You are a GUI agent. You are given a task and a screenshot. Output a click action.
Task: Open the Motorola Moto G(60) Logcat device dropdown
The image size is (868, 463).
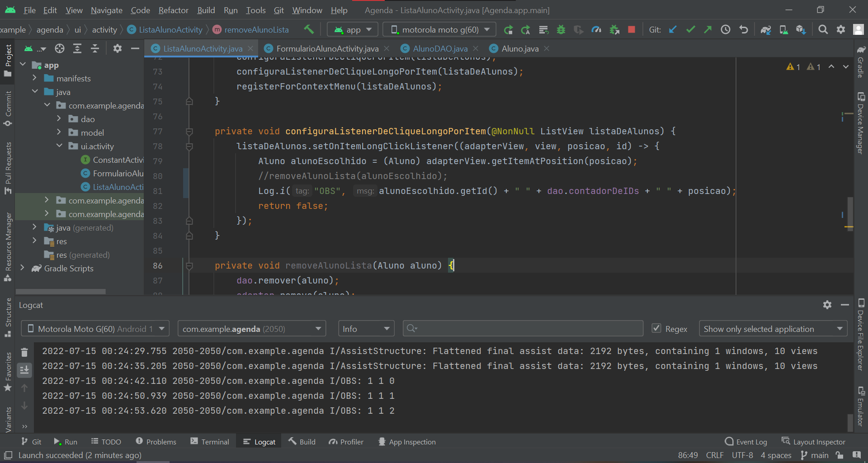tap(95, 329)
